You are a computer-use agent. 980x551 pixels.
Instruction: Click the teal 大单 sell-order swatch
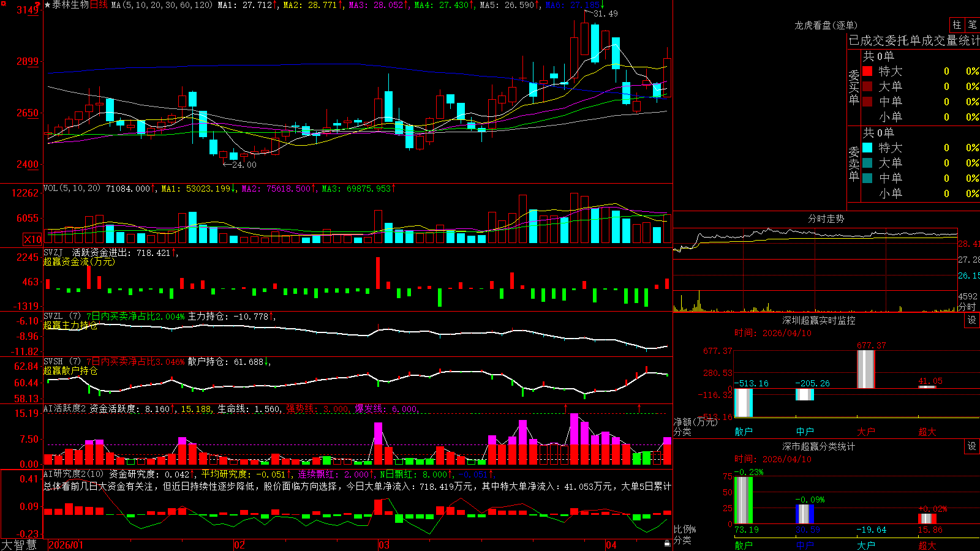tap(867, 163)
